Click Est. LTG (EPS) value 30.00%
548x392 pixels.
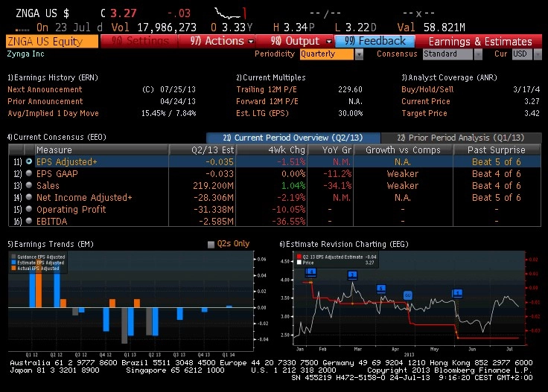tap(350, 113)
